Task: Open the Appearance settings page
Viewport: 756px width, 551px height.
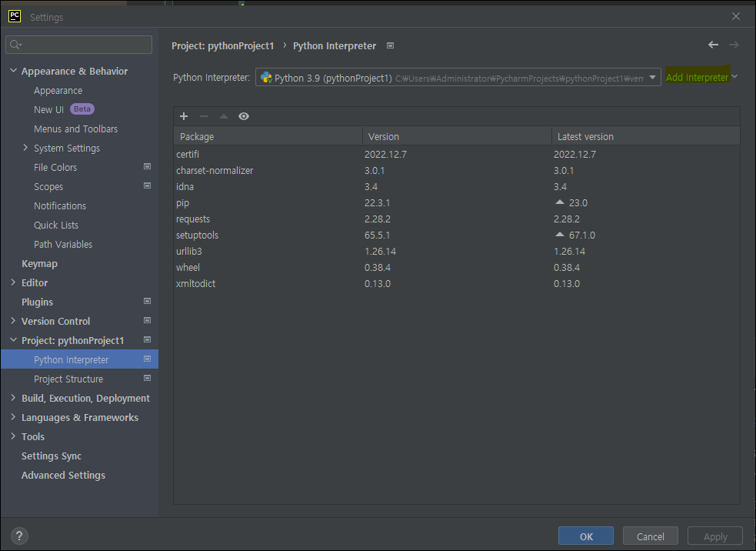Action: (58, 91)
